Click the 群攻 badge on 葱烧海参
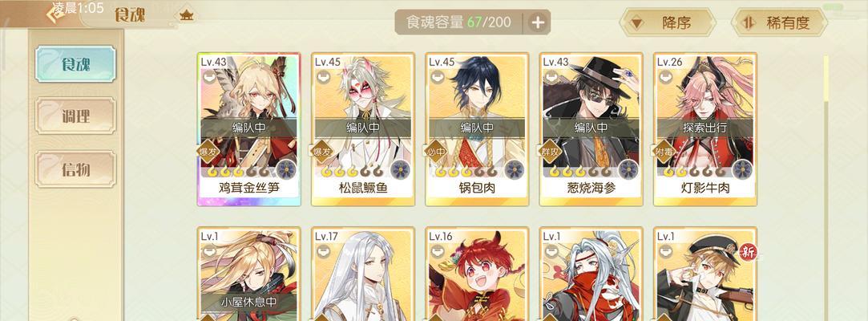 click(x=551, y=152)
